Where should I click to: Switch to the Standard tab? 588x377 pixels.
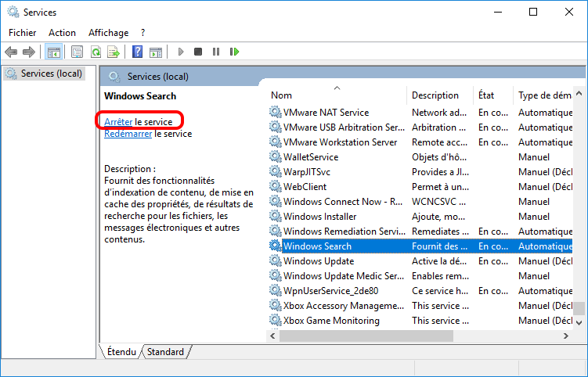(x=165, y=352)
